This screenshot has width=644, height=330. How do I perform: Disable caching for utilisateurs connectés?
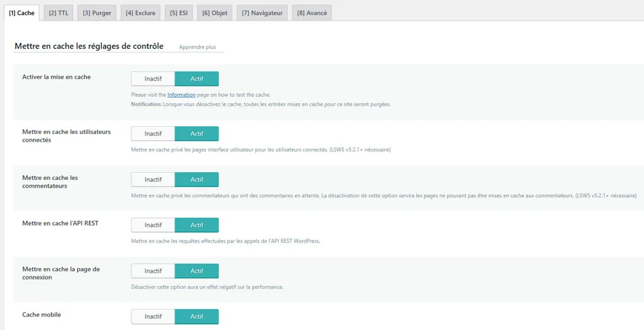[153, 133]
